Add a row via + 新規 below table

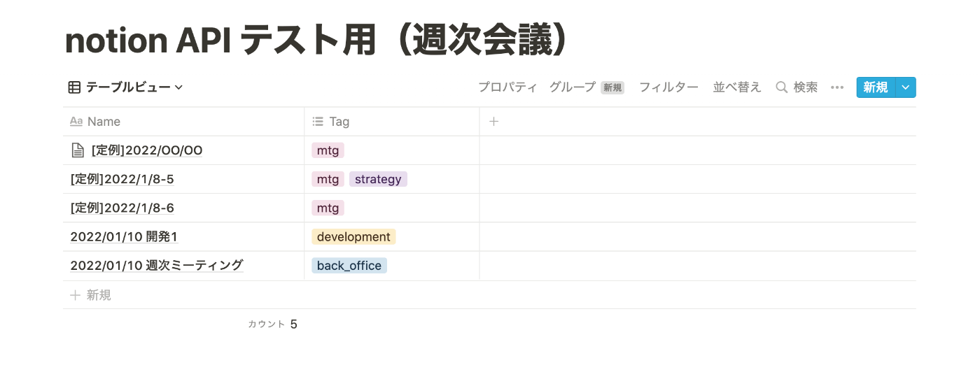point(91,295)
